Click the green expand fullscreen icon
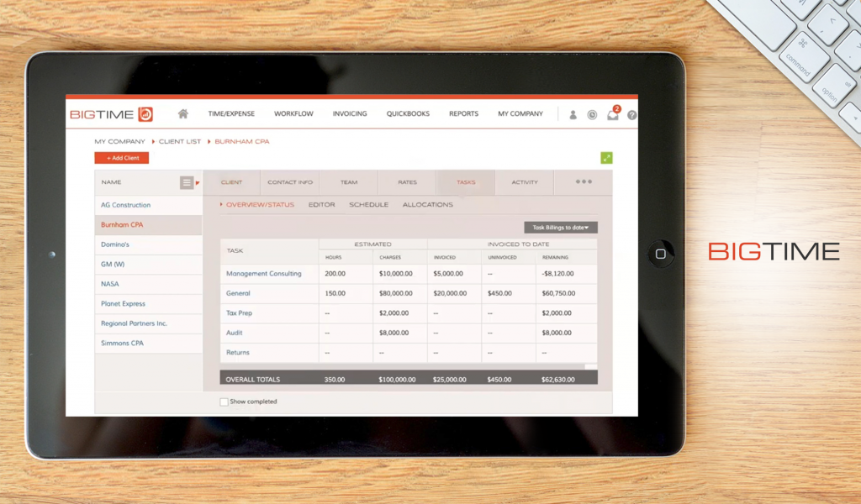Viewport: 861px width, 504px height. [x=606, y=158]
